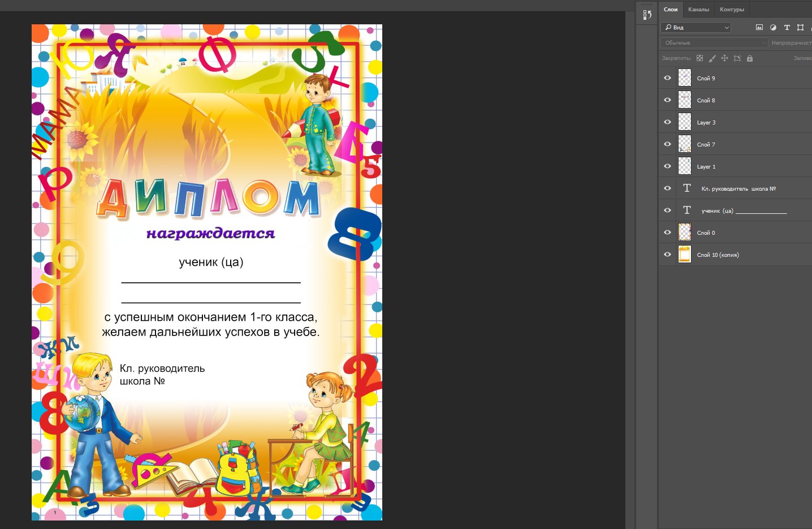Hide 'ученик (ца)' text layer
Image resolution: width=812 pixels, height=529 pixels.
[667, 210]
